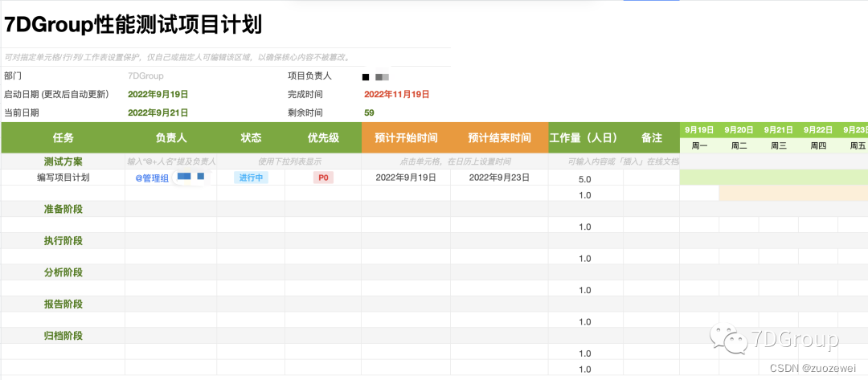The image size is (868, 380).
Task: Open the 进行中 status dropdown
Action: tap(251, 178)
